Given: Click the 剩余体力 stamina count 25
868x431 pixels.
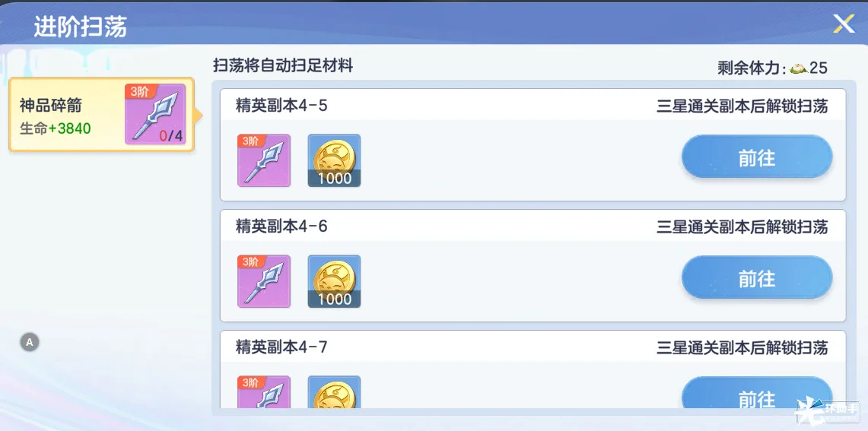Looking at the screenshot, I should click(x=819, y=68).
